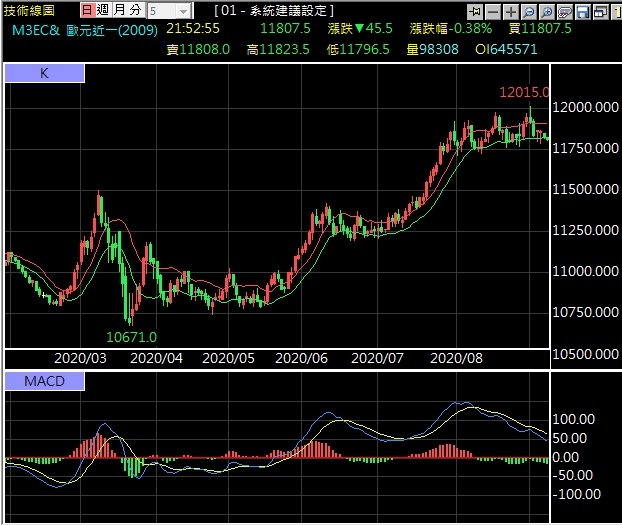Pin the chart window with the pushpin icon

pos(475,12)
